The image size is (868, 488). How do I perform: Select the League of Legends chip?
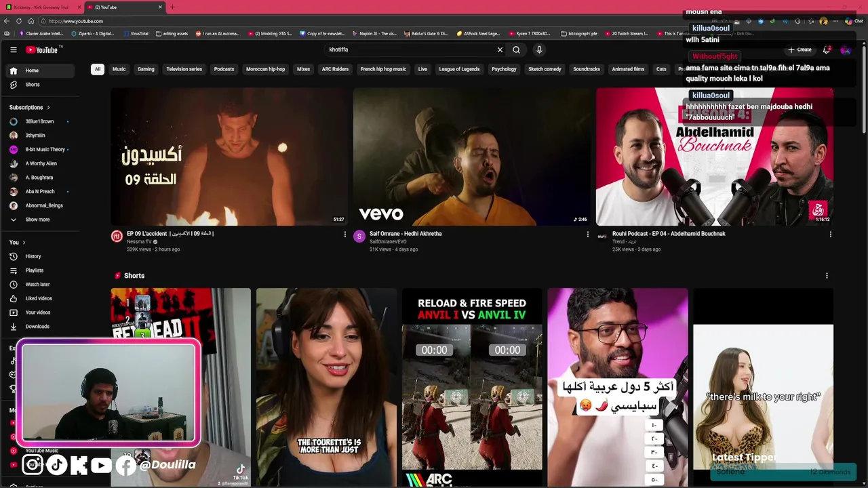pos(459,69)
